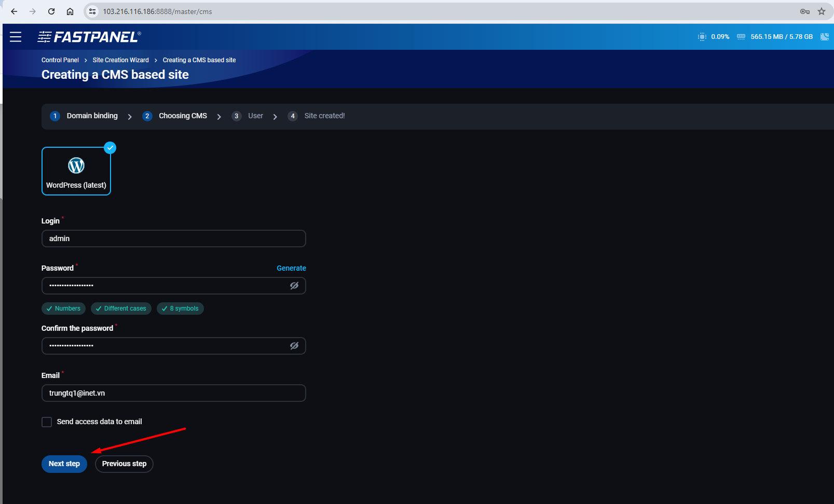Click the browser address bar URL
The width and height of the screenshot is (834, 504).
157,11
